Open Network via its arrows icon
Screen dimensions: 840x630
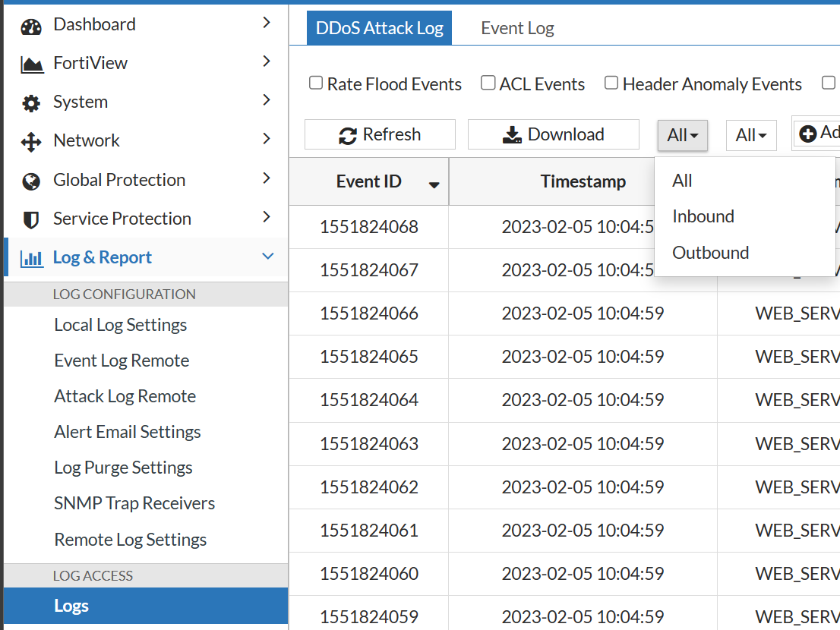(30, 140)
